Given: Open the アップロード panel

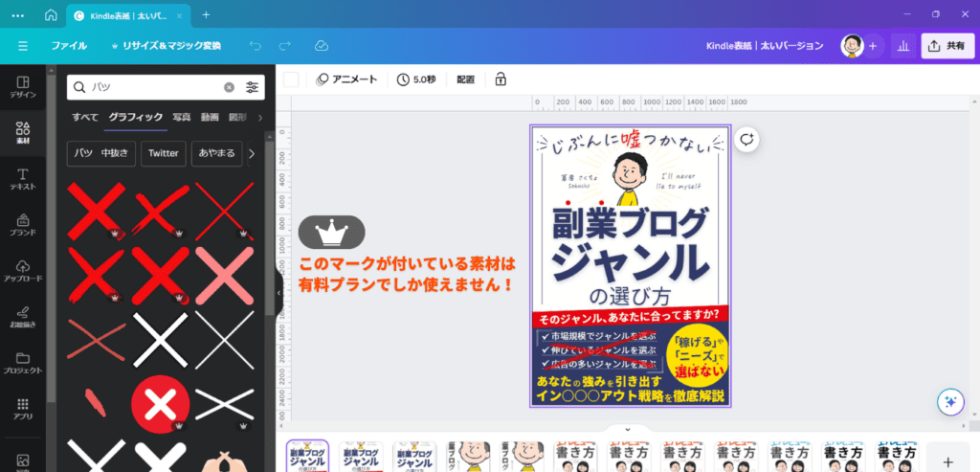Looking at the screenshot, I should [23, 271].
